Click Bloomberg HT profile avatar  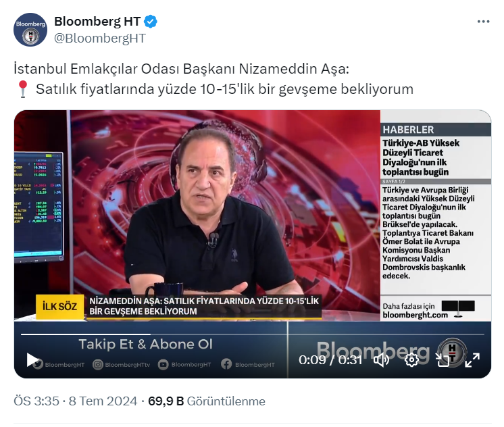(30, 30)
